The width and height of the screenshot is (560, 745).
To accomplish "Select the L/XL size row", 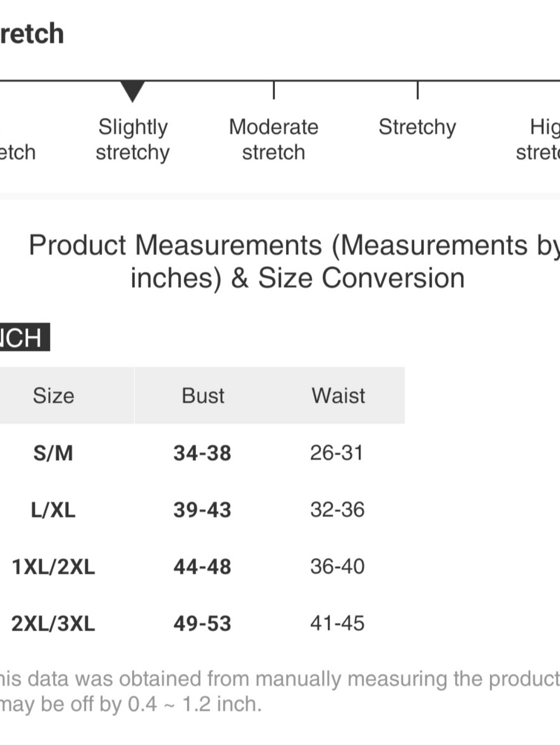I will click(202, 510).
